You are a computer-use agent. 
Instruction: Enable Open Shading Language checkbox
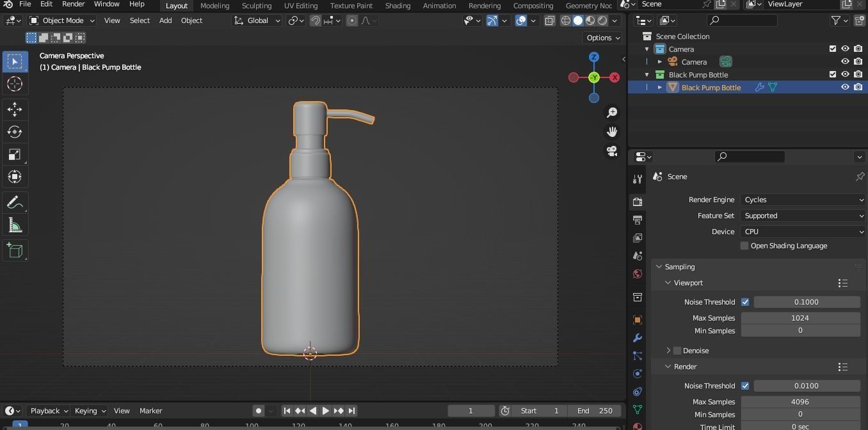pyautogui.click(x=744, y=246)
